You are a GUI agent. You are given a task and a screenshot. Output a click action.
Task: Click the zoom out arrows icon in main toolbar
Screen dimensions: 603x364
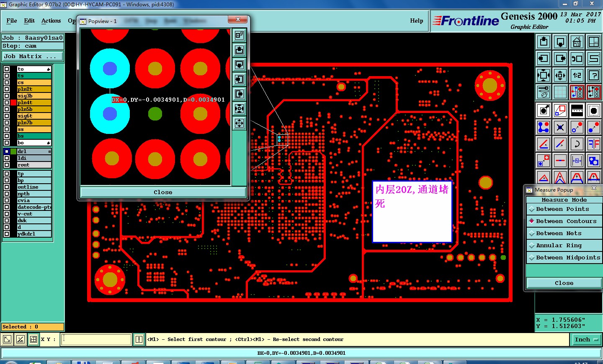pyautogui.click(x=560, y=75)
